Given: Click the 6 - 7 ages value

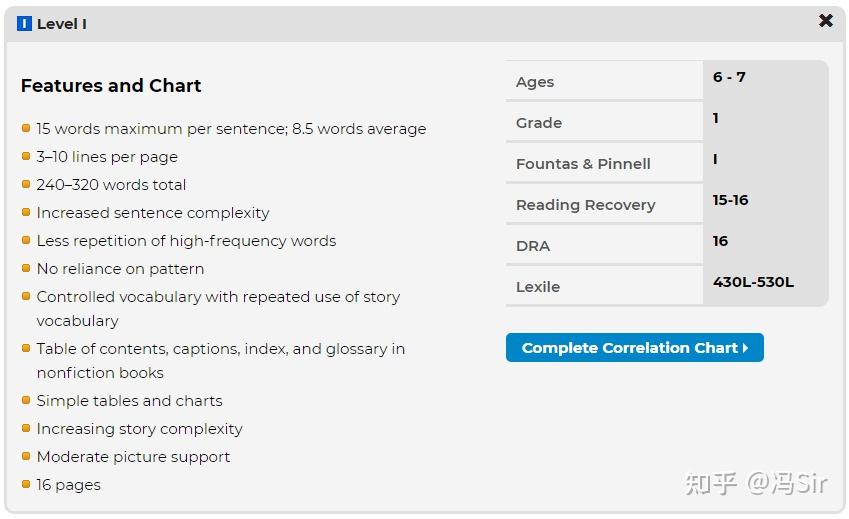Looking at the screenshot, I should [x=729, y=77].
